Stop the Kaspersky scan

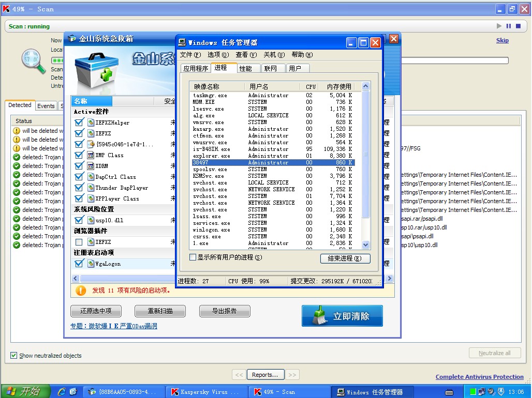[518, 26]
